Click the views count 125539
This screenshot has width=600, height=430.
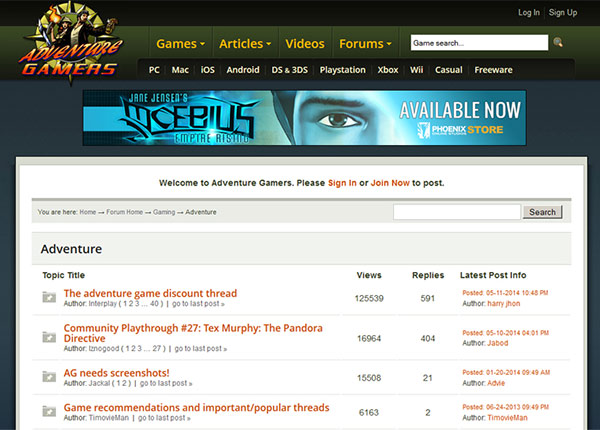(x=369, y=298)
